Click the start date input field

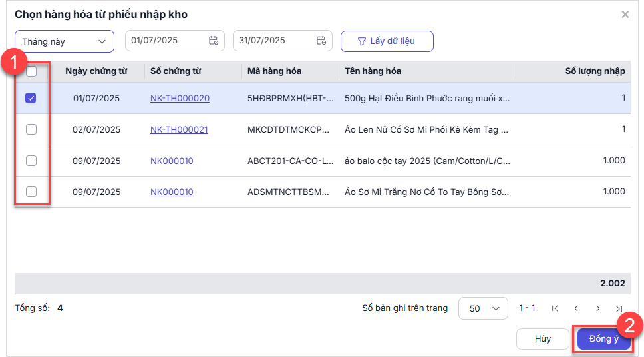[166, 41]
